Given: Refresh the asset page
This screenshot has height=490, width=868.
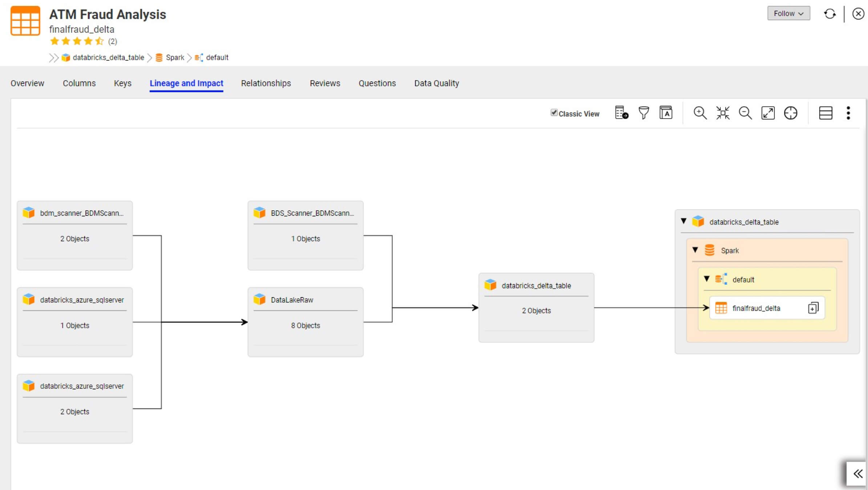Looking at the screenshot, I should pos(830,14).
